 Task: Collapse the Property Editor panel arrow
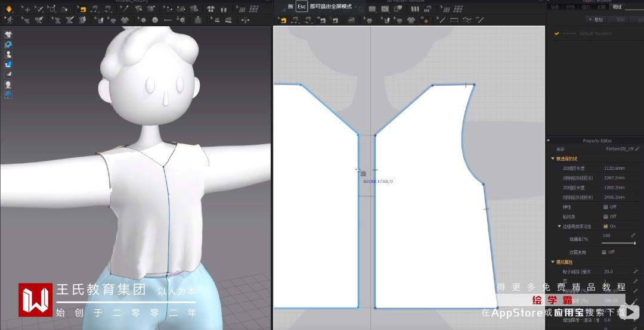point(549,141)
